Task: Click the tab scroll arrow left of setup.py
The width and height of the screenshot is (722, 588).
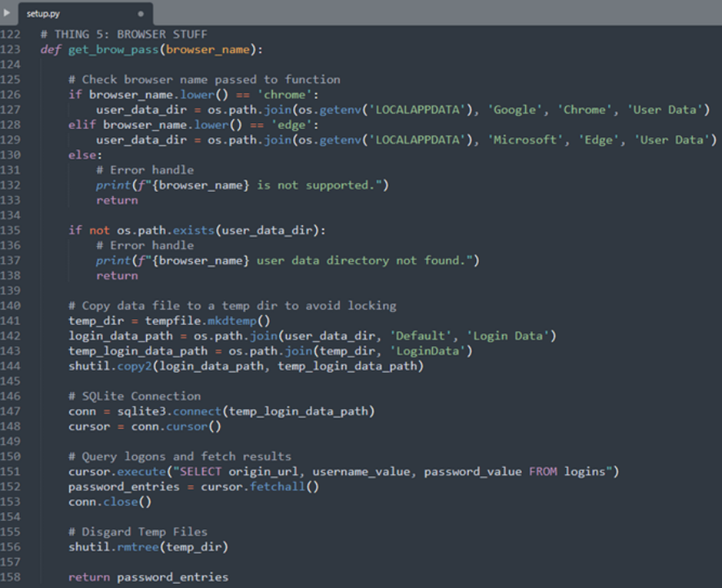Action: (x=7, y=13)
